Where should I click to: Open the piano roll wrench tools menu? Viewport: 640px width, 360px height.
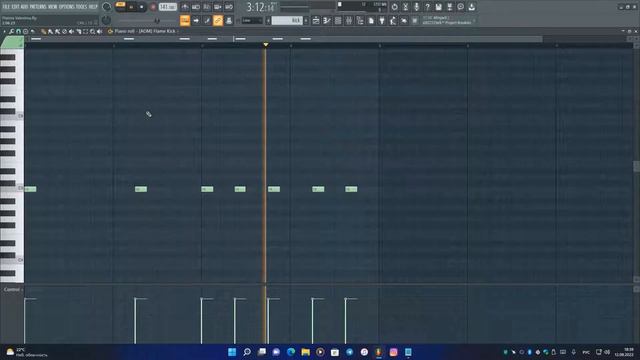pyautogui.click(x=11, y=31)
